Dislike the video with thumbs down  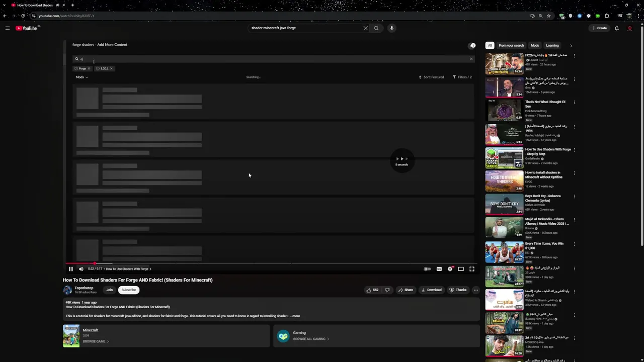click(387, 290)
